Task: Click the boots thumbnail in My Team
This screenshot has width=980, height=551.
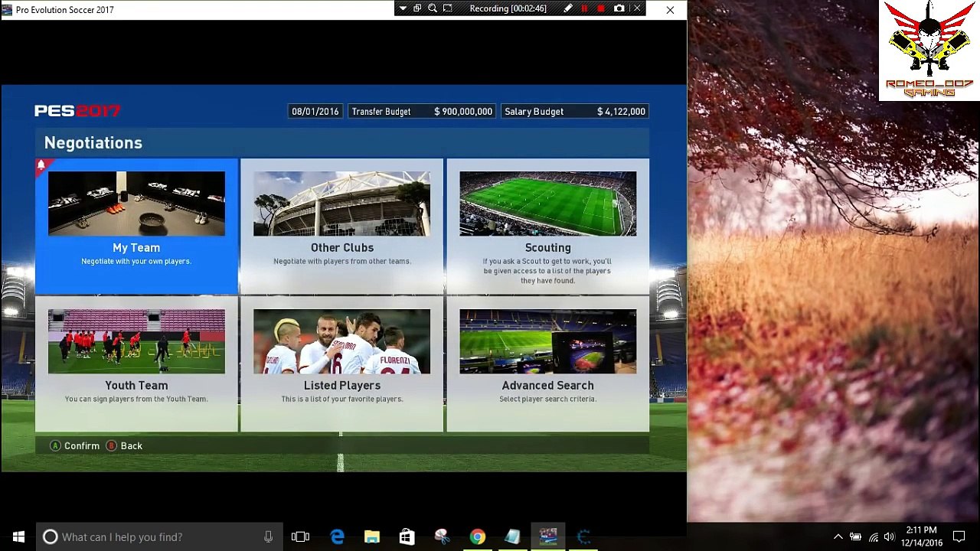Action: tap(136, 204)
